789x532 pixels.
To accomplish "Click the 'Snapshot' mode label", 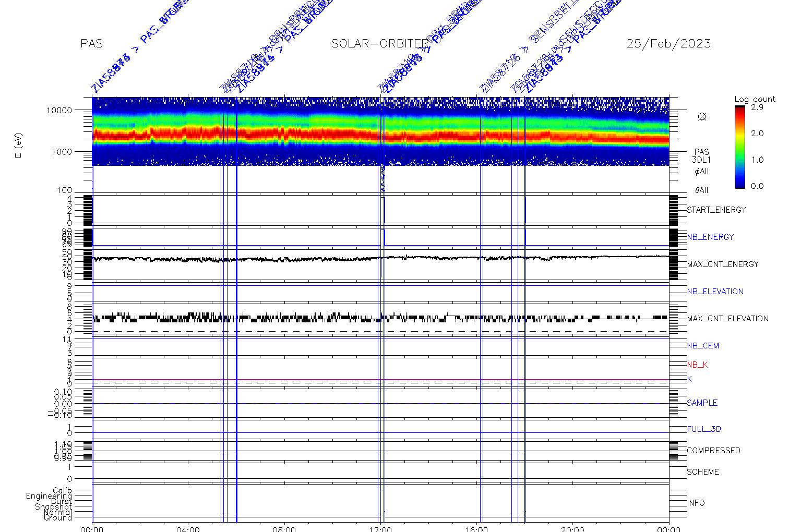I will [x=54, y=507].
